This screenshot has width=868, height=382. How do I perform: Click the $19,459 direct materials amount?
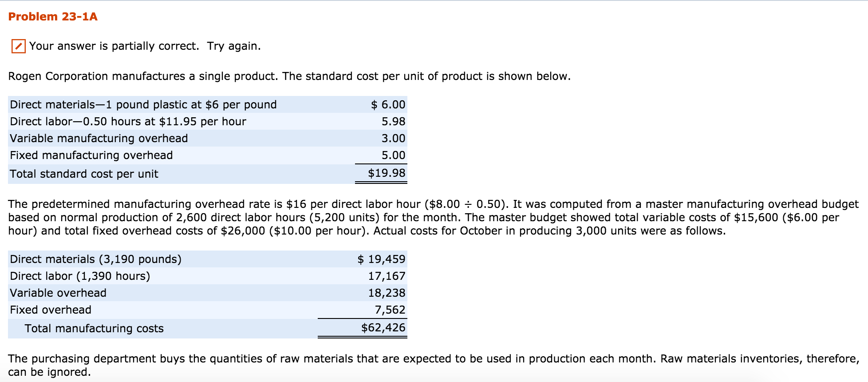(x=381, y=259)
